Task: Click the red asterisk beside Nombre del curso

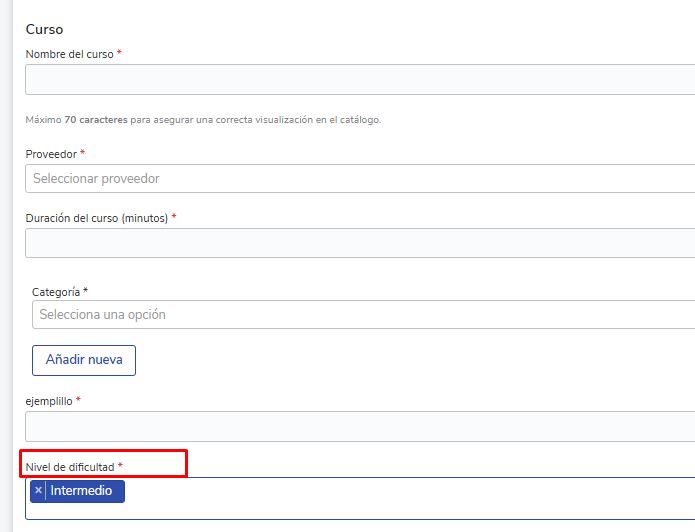Action: 119,54
